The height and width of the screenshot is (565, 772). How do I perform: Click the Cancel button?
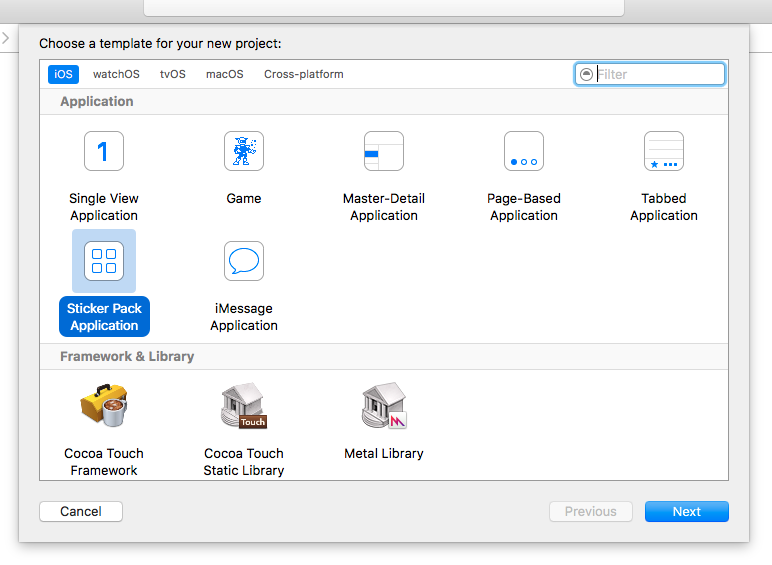coord(81,511)
